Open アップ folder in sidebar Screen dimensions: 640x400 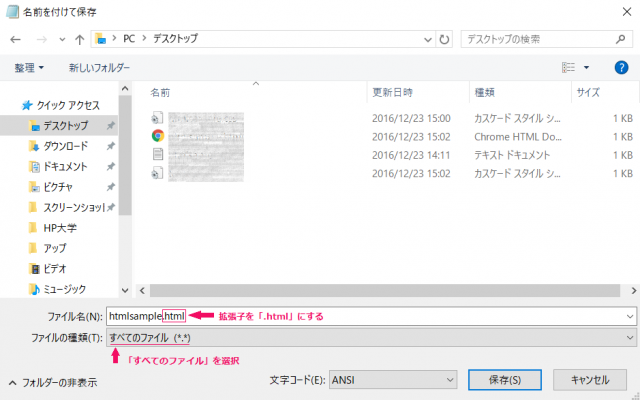(47, 248)
